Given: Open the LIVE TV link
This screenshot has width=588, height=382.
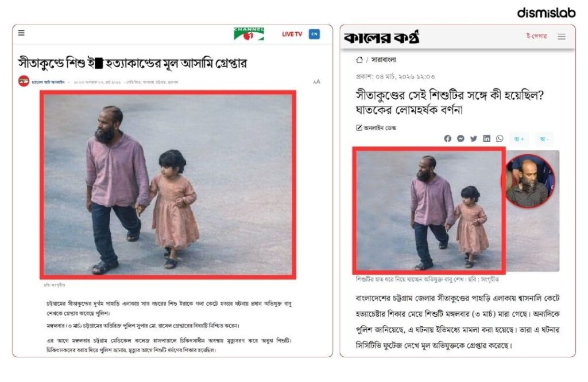Looking at the screenshot, I should click(292, 34).
